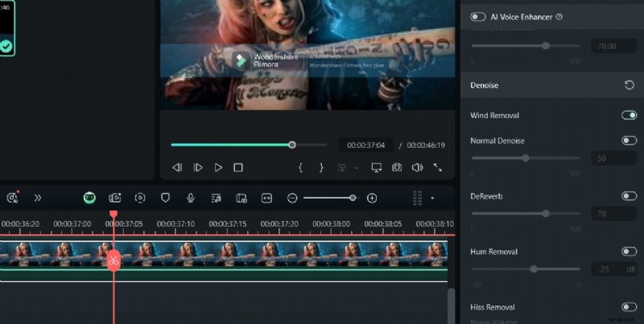Click the Normal Denoise slider

pyautogui.click(x=526, y=158)
